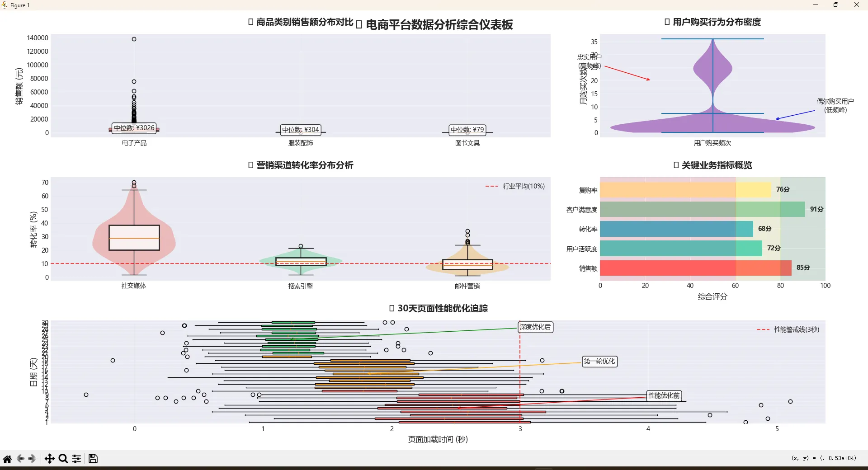Select the Zoom magnifier tool
The image size is (868, 470).
(63, 459)
